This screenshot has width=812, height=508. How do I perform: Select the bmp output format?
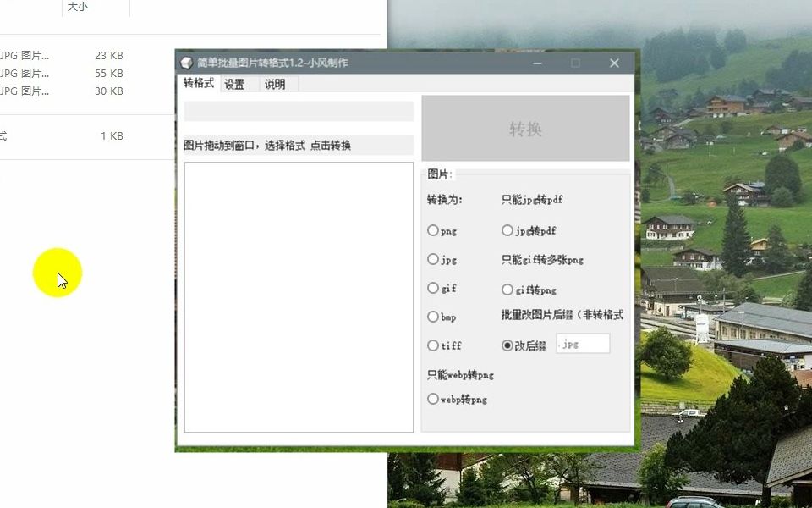(x=434, y=317)
